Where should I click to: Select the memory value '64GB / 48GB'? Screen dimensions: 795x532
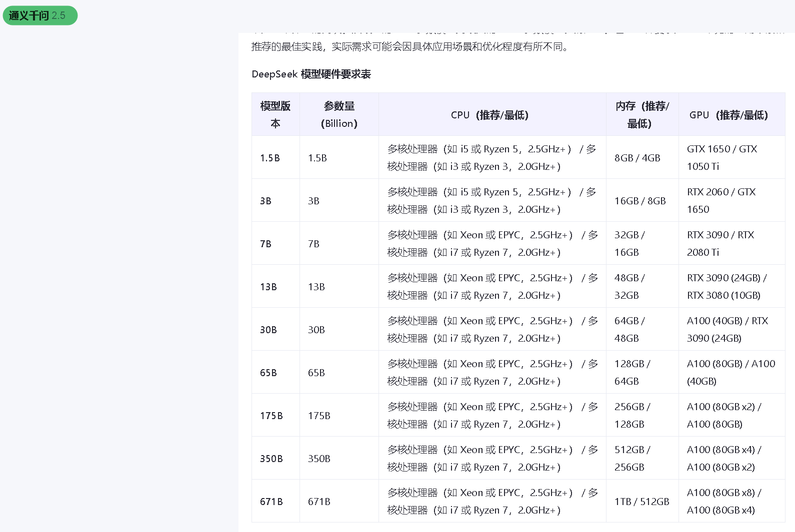click(630, 330)
